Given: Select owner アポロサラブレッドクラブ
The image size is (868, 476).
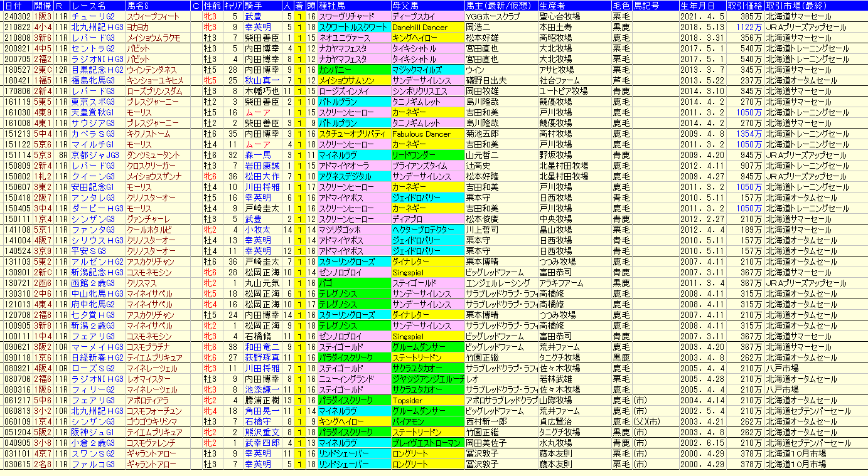Looking at the screenshot, I should [x=501, y=400].
